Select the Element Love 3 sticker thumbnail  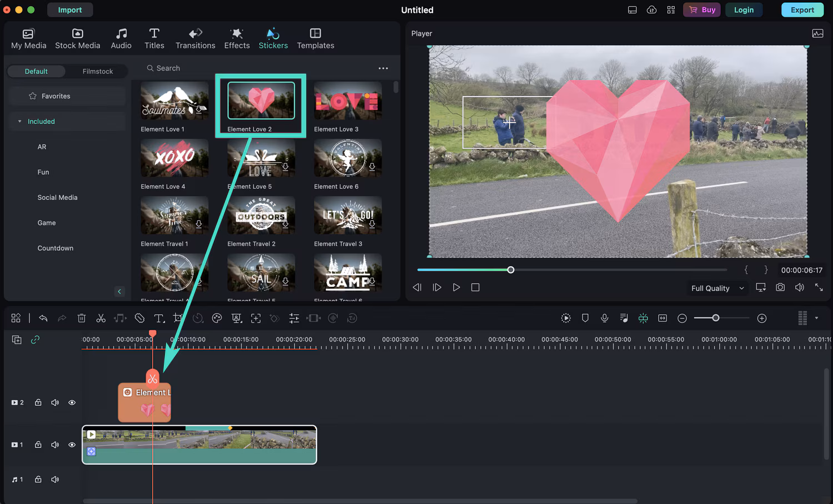click(x=348, y=101)
